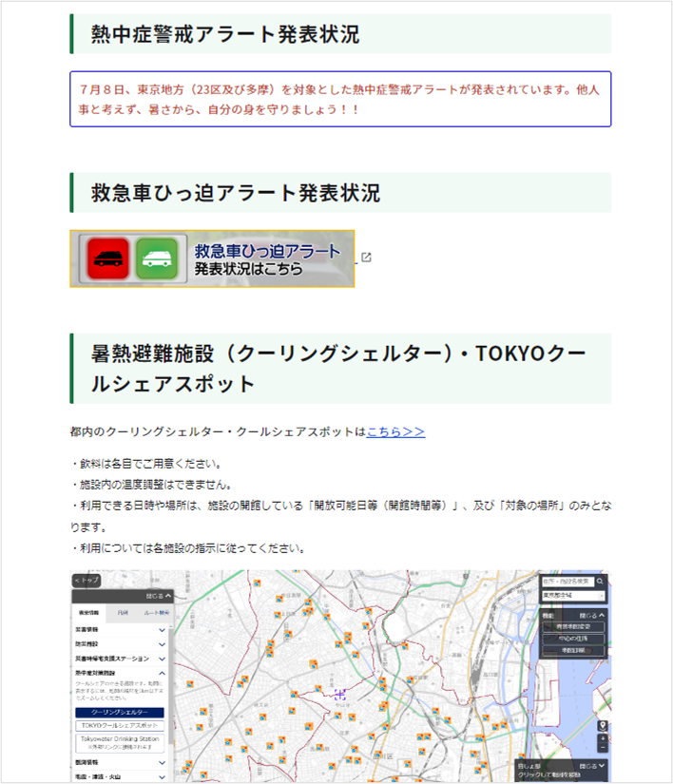Collapse the 熱中症対策施設 section

coord(120,673)
